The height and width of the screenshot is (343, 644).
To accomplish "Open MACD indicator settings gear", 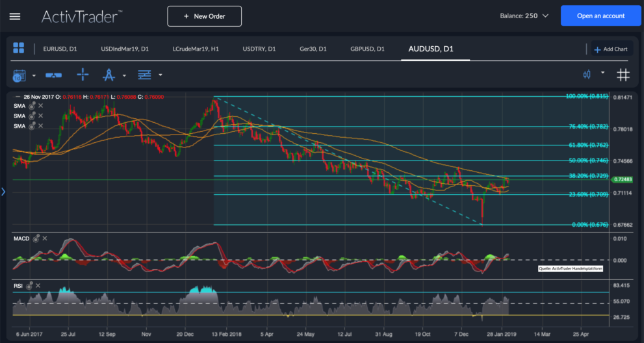I will coord(36,238).
